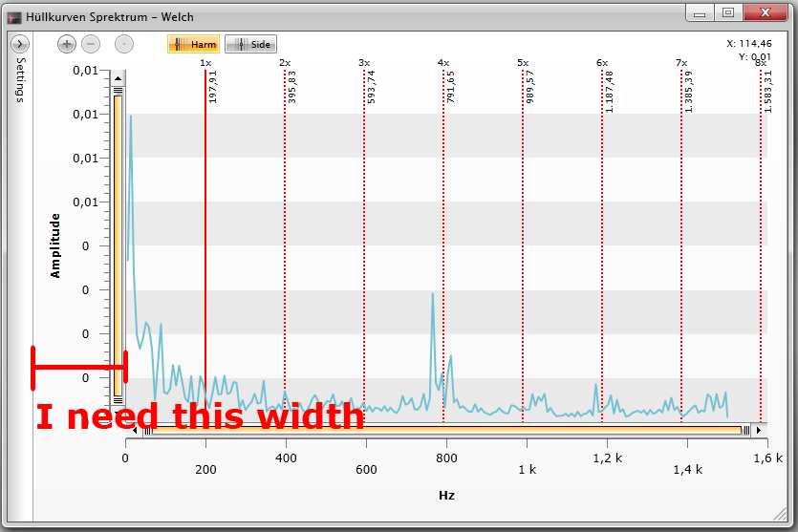Image resolution: width=798 pixels, height=532 pixels.
Task: Click the yellow vertical zoom slider bar
Action: point(119,245)
